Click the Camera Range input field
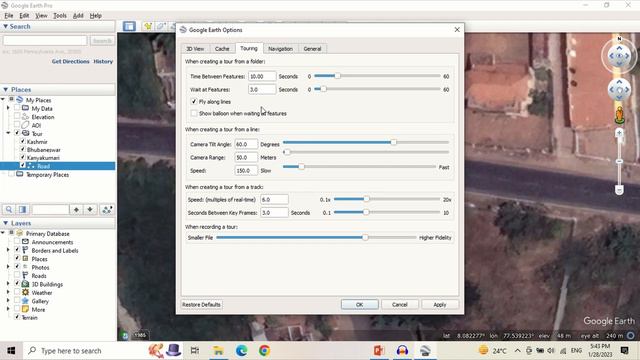Image resolution: width=640 pixels, height=360 pixels. 246,157
